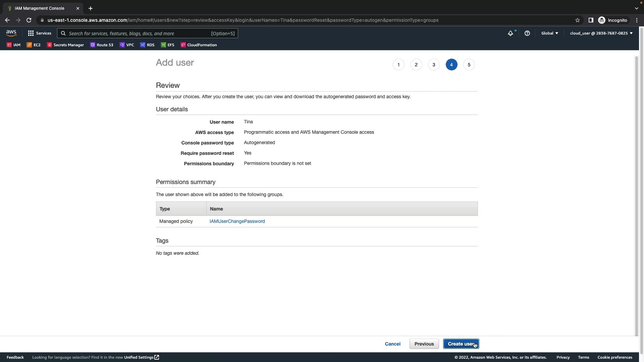Viewport: 644px width, 362px height.
Task: Go to wizard step 2
Action: pyautogui.click(x=416, y=65)
